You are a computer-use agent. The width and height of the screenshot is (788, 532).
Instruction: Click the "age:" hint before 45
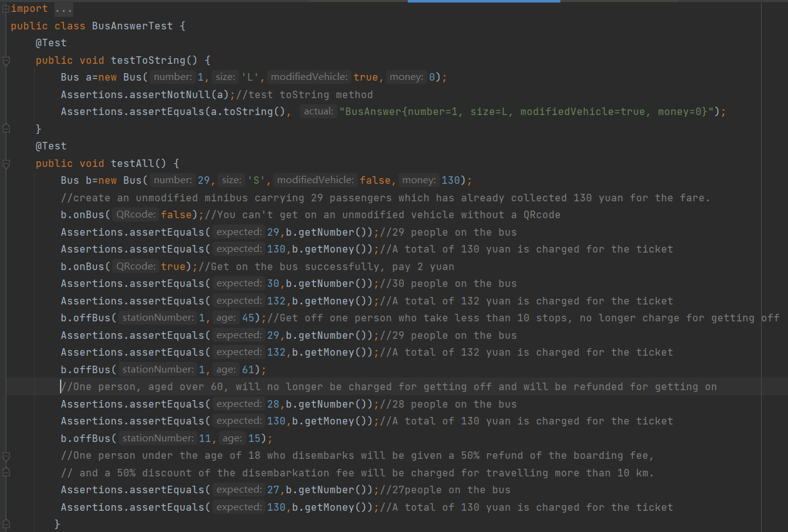point(226,318)
